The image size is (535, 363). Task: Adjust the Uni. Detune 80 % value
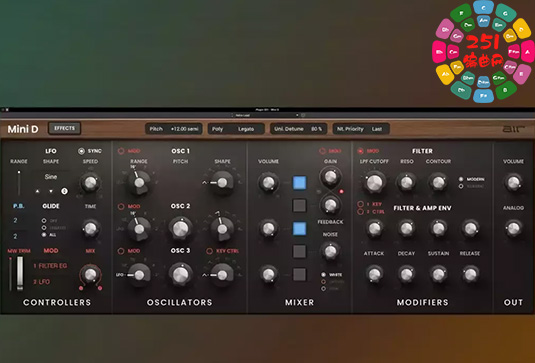[x=299, y=129]
